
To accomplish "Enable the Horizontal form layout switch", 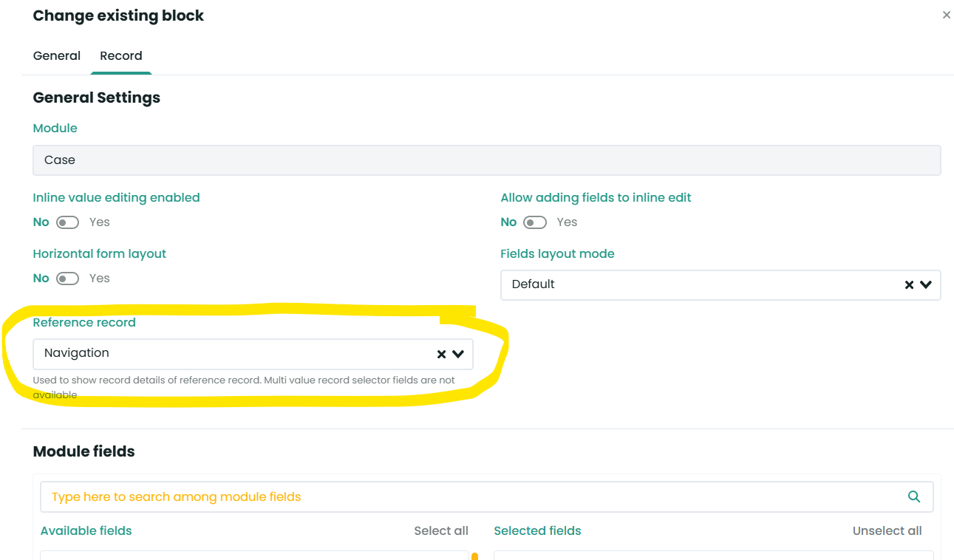I will 68,279.
